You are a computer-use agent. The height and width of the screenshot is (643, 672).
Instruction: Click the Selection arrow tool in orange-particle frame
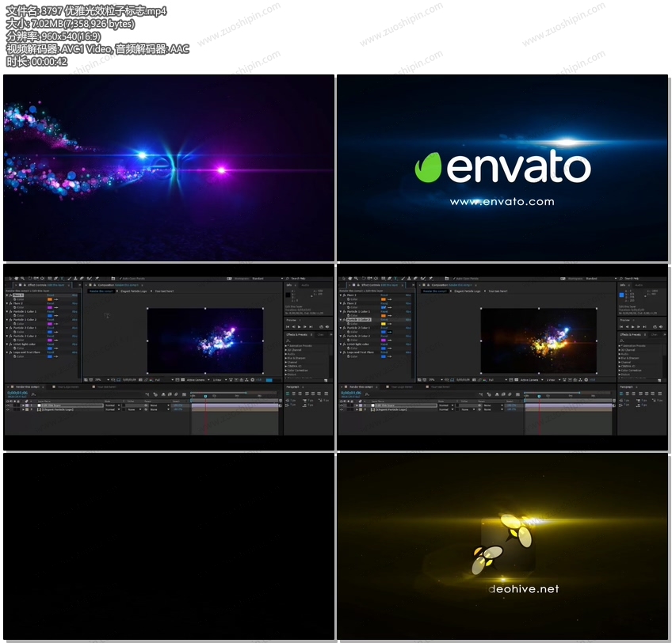346,279
